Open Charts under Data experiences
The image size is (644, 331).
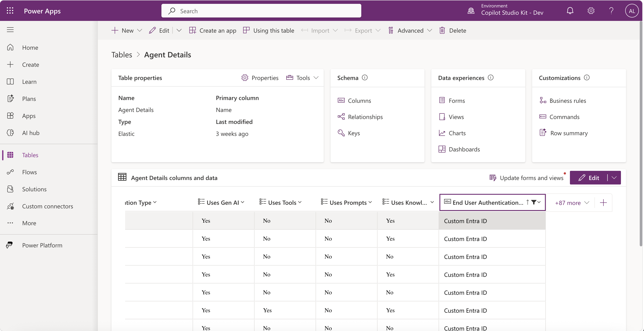pos(452,133)
